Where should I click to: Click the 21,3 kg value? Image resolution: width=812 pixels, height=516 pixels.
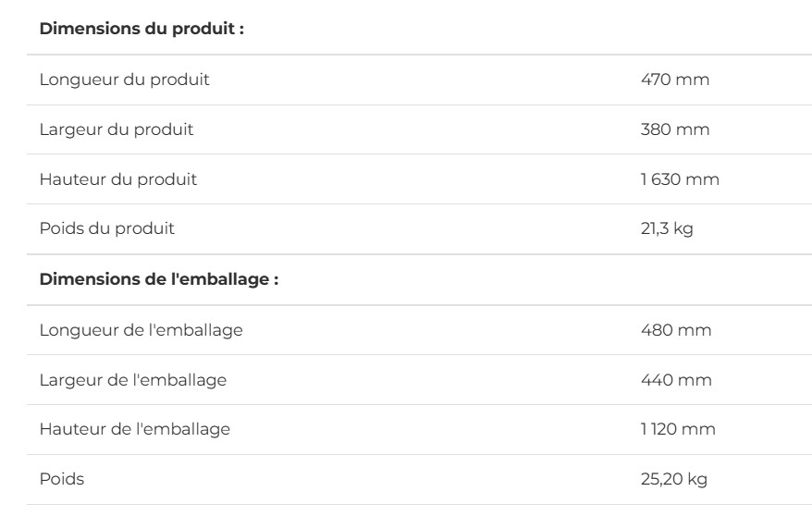pyautogui.click(x=667, y=229)
